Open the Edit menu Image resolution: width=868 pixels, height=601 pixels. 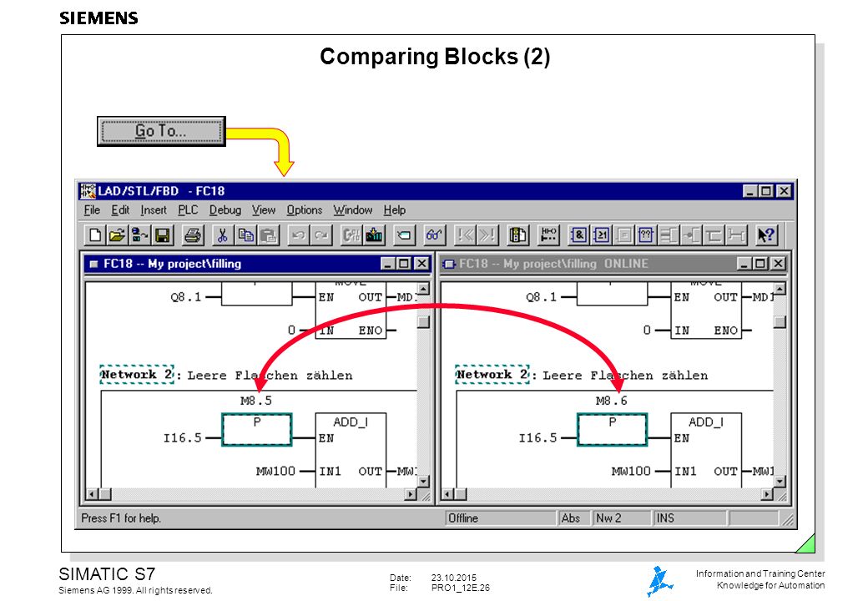(120, 210)
